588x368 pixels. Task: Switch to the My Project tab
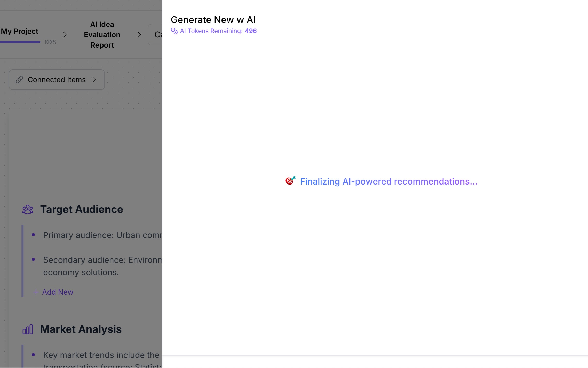20,32
